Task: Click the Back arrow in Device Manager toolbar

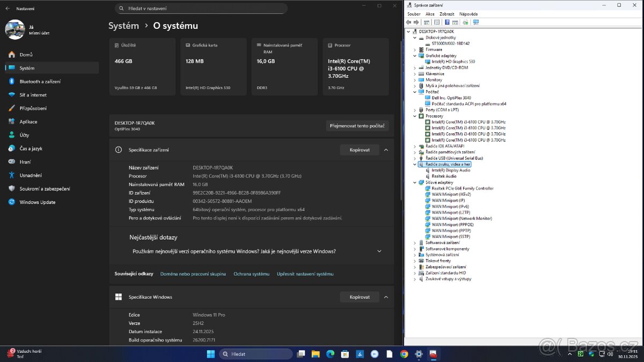Action: pyautogui.click(x=408, y=22)
